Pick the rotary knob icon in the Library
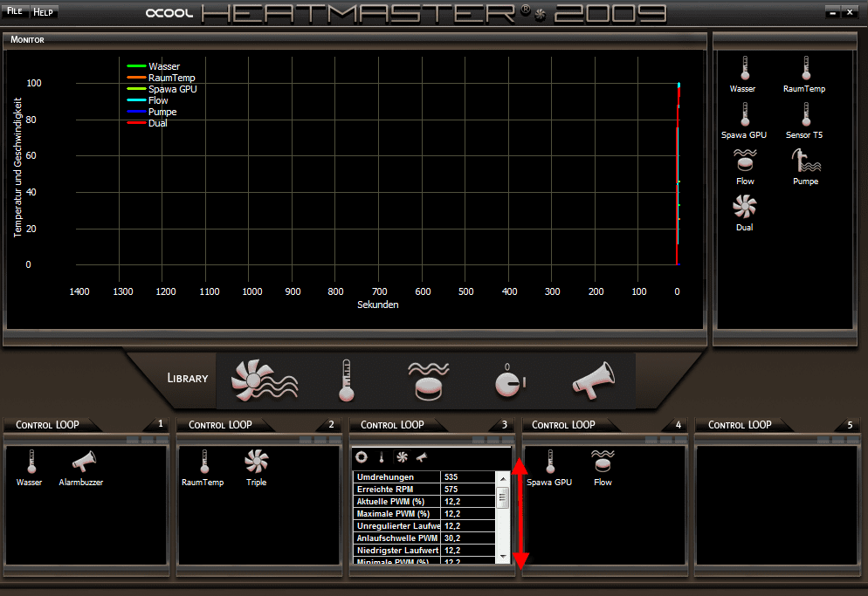Viewport: 868px width, 596px height. click(509, 380)
